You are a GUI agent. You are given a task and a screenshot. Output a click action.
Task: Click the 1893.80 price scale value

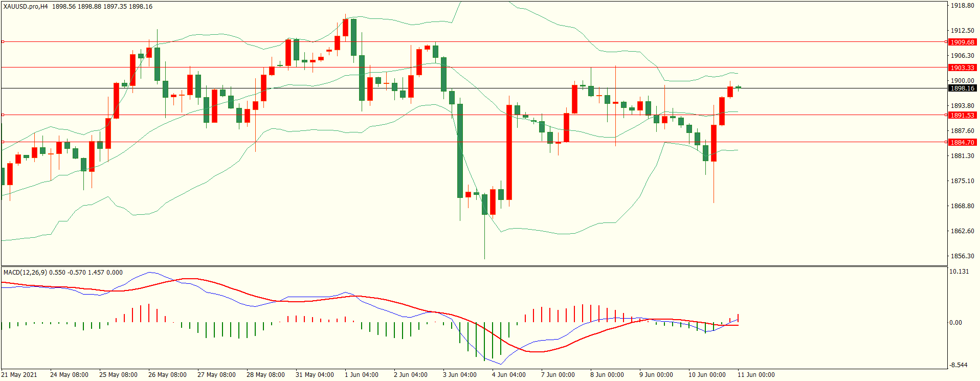(962, 106)
